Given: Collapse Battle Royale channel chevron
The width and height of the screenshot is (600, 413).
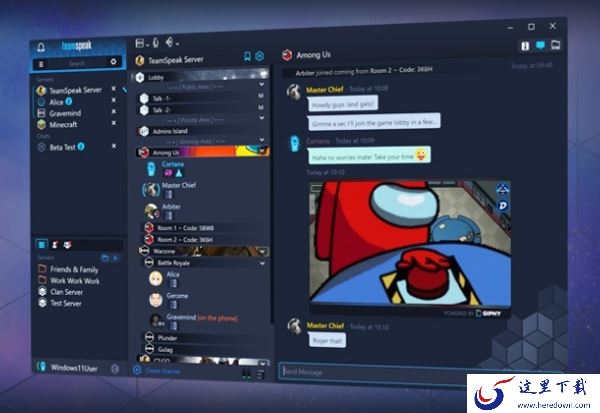Looking at the screenshot, I should pos(262,263).
